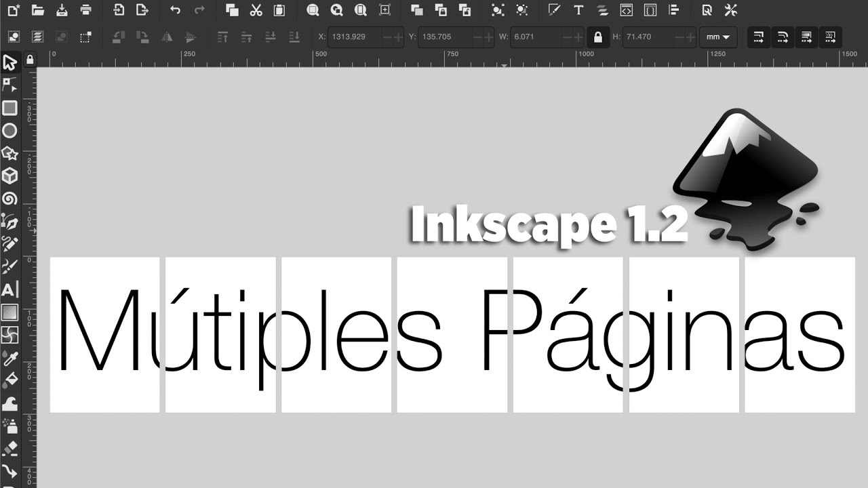
Task: Select the Spiral tool
Action: (9, 199)
